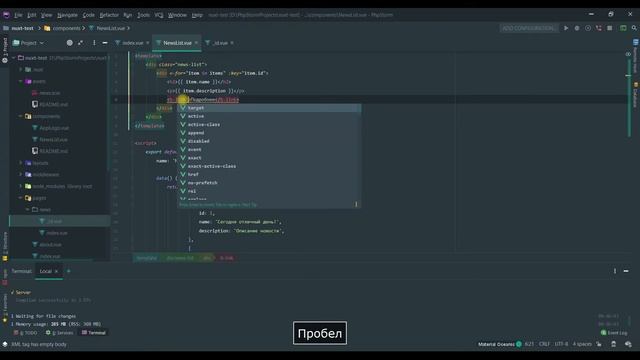This screenshot has height=360, width=640.
Task: Open Project panel options three-dot icon
Action: click(94, 42)
